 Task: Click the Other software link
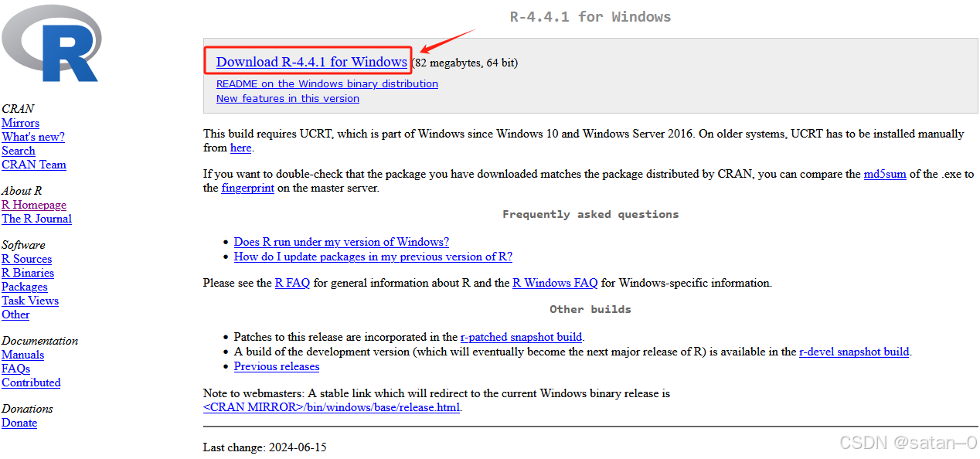[x=15, y=314]
